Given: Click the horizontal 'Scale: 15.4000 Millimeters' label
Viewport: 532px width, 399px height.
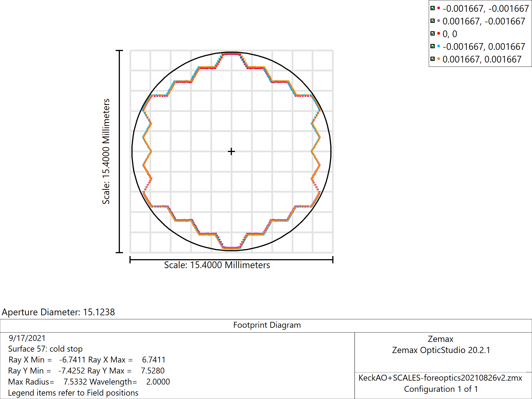Looking at the screenshot, I should click(217, 265).
